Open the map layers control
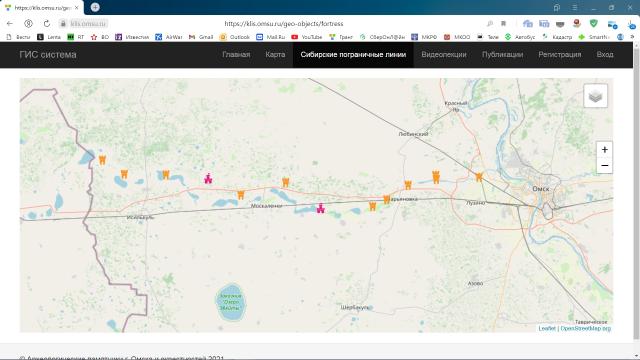 click(596, 96)
